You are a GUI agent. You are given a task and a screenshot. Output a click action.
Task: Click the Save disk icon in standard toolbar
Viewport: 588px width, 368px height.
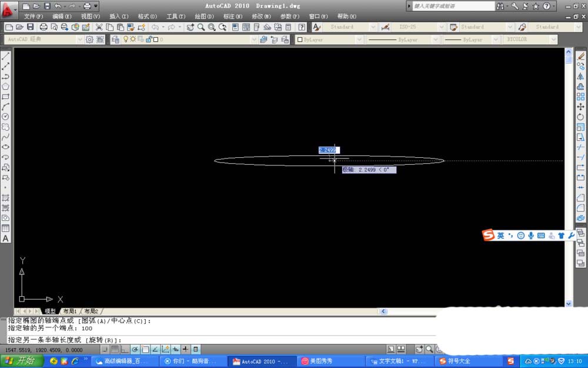[x=29, y=27]
